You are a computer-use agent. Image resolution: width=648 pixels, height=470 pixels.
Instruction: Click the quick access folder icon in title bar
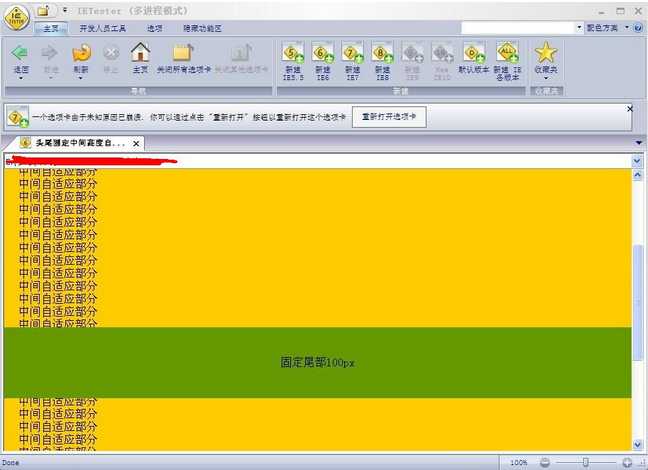43,10
